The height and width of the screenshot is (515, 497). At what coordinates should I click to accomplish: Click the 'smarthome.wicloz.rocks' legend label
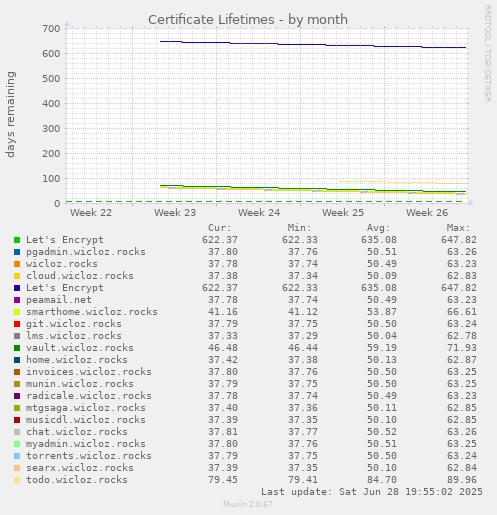[92, 312]
